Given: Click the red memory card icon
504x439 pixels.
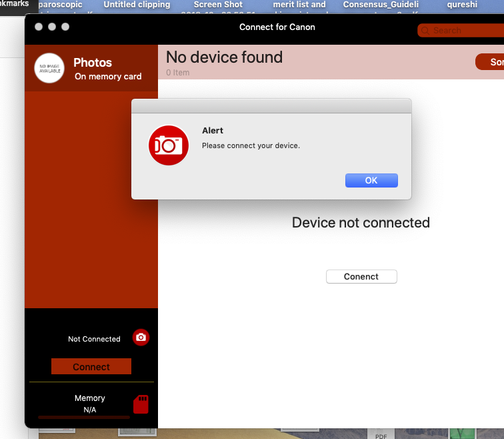Looking at the screenshot, I should tap(141, 404).
